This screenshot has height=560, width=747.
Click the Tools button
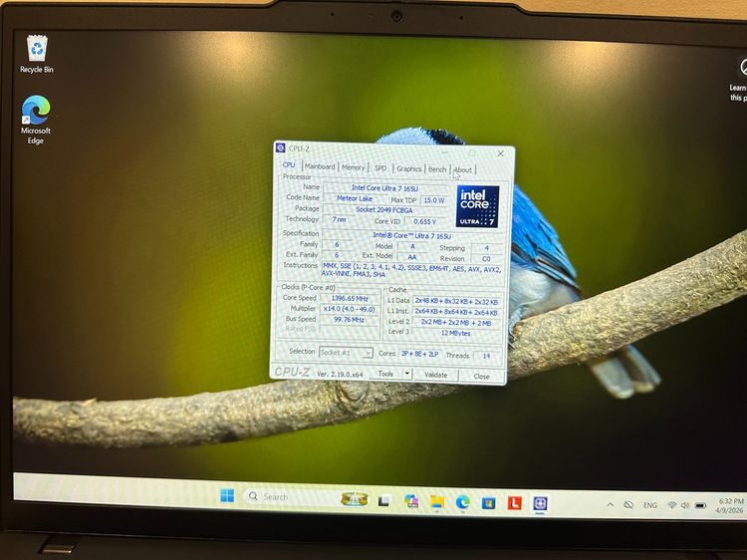tap(385, 374)
